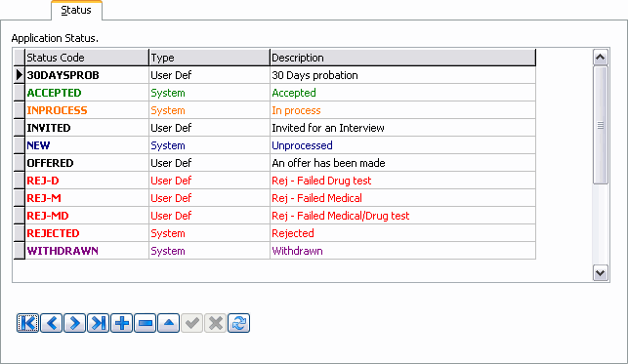This screenshot has height=364, width=628.
Task: Post edit with checkmark button
Action: click(191, 323)
